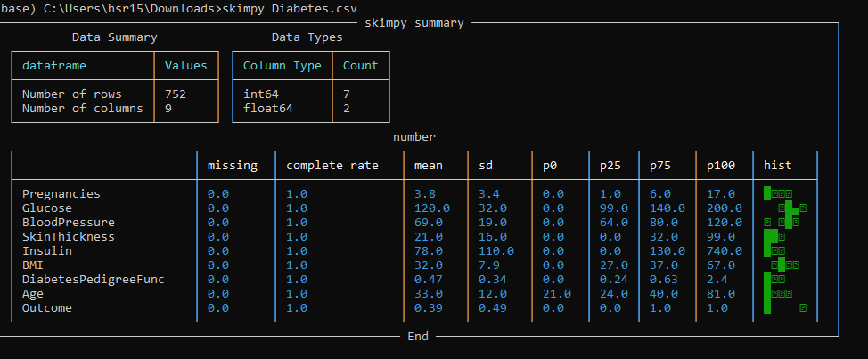Click the 'BMI' row label
Image resolution: width=868 pixels, height=359 pixels.
point(33,265)
